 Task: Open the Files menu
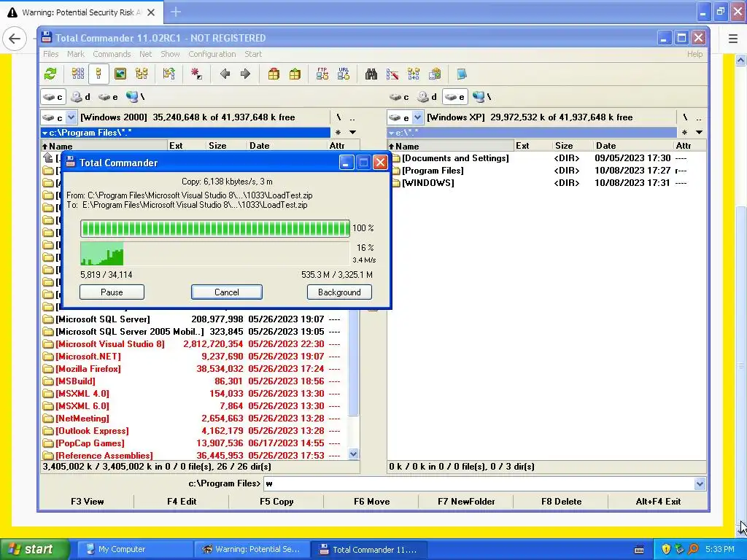point(50,54)
